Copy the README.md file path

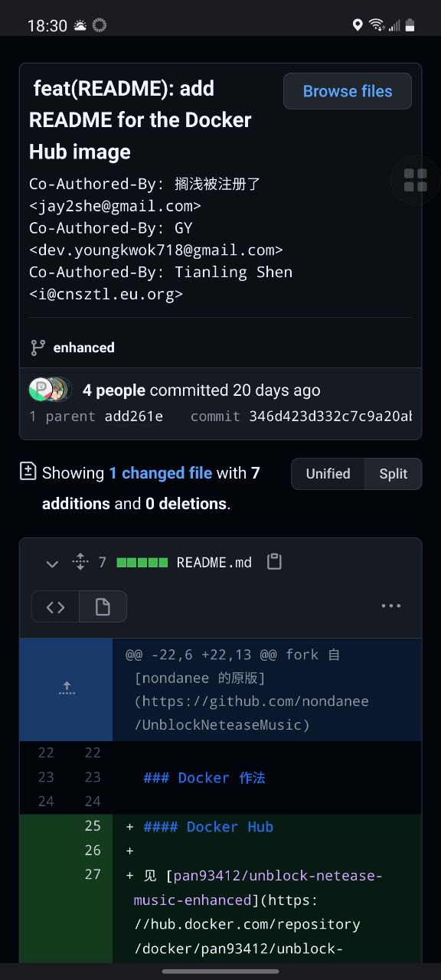pos(274,562)
